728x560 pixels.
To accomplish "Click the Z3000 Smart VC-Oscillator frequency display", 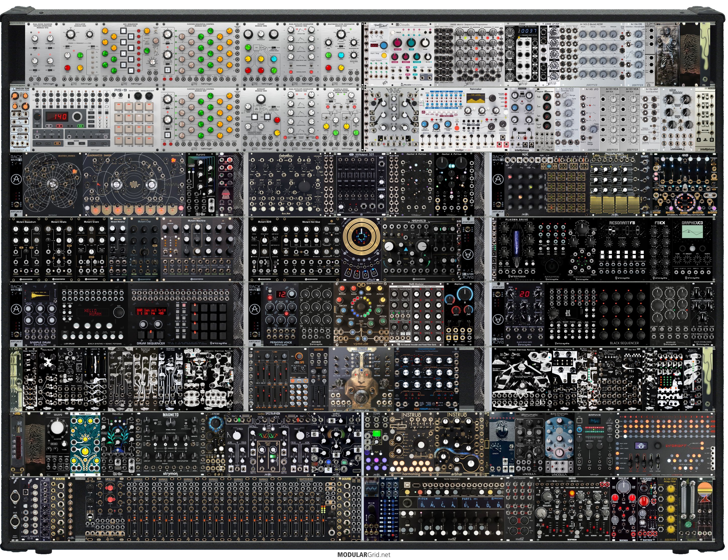I will [x=529, y=31].
